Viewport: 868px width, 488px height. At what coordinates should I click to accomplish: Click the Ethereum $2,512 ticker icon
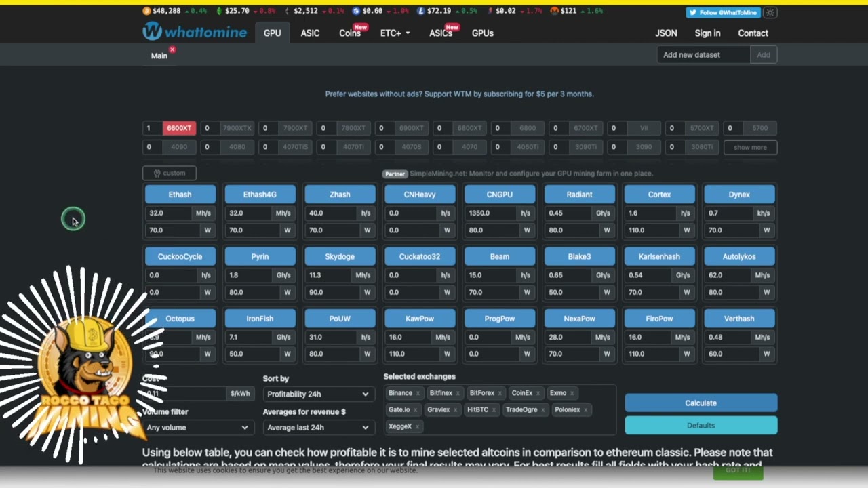[288, 11]
